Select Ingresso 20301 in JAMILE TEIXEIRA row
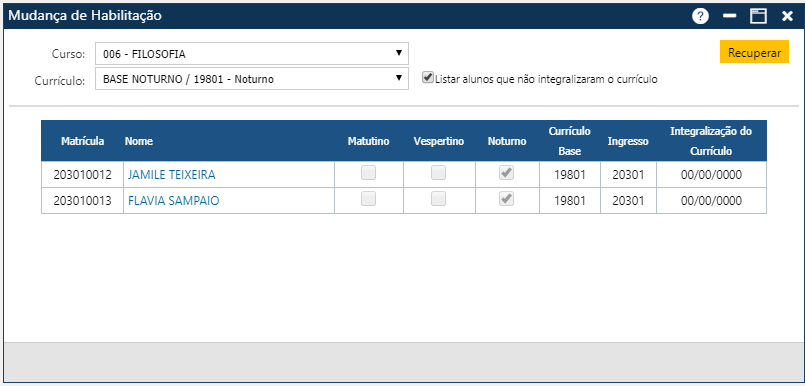This screenshot has height=386, width=805. [628, 175]
